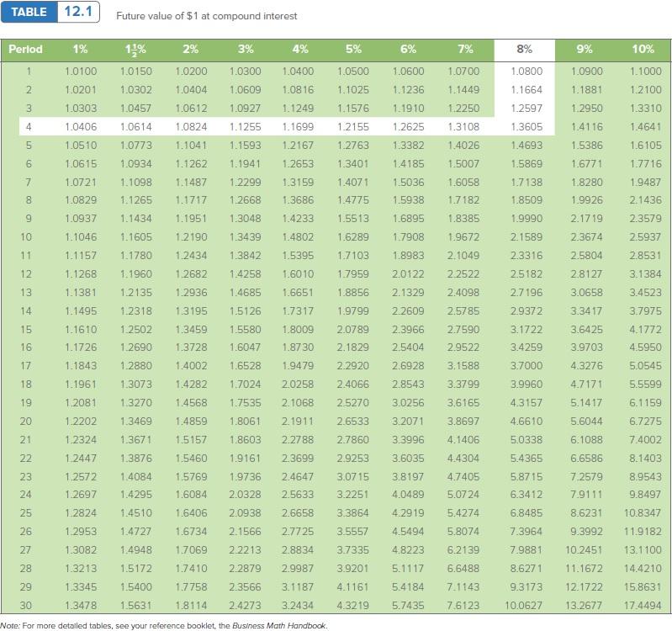Select value 1.5631 in the period 30 row

pyautogui.click(x=136, y=606)
